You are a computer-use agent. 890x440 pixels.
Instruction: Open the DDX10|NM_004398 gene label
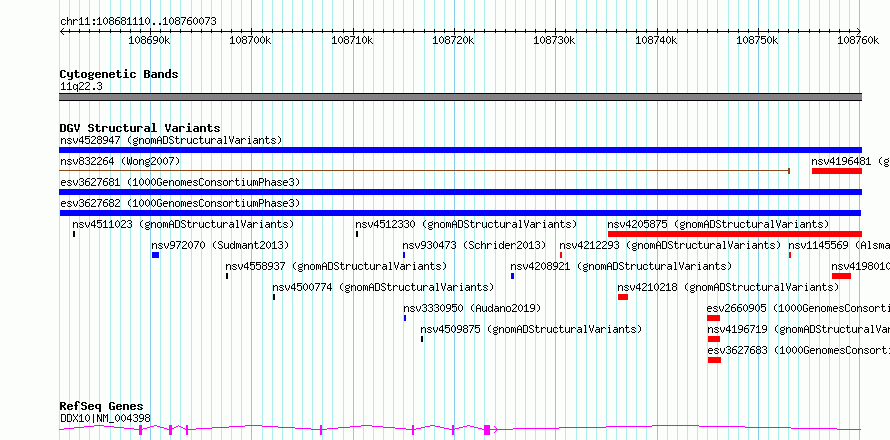point(105,418)
